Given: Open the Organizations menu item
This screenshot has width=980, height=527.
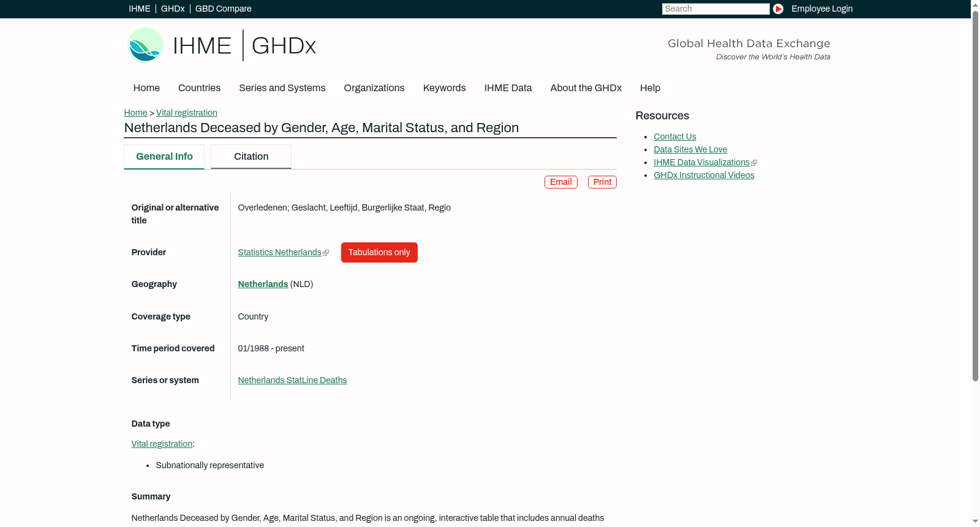Looking at the screenshot, I should [374, 88].
